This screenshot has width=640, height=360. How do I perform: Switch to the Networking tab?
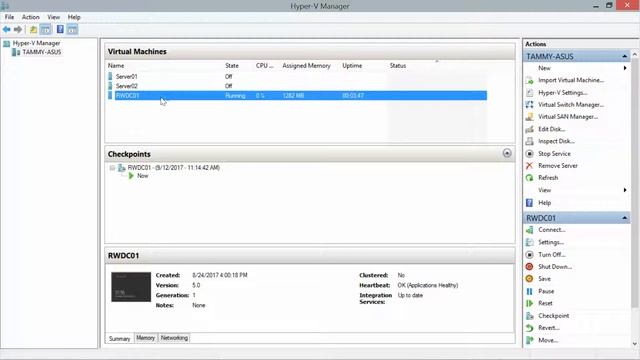[174, 338]
